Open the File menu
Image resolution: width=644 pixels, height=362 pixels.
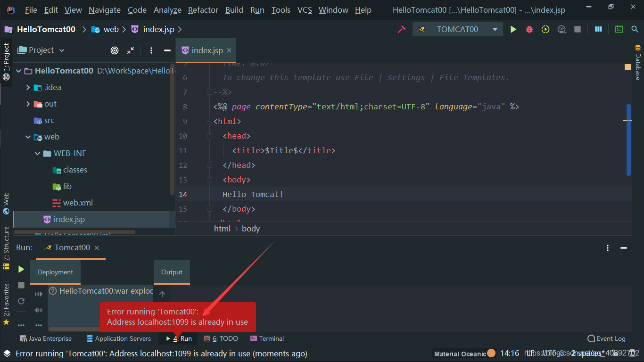pyautogui.click(x=31, y=10)
